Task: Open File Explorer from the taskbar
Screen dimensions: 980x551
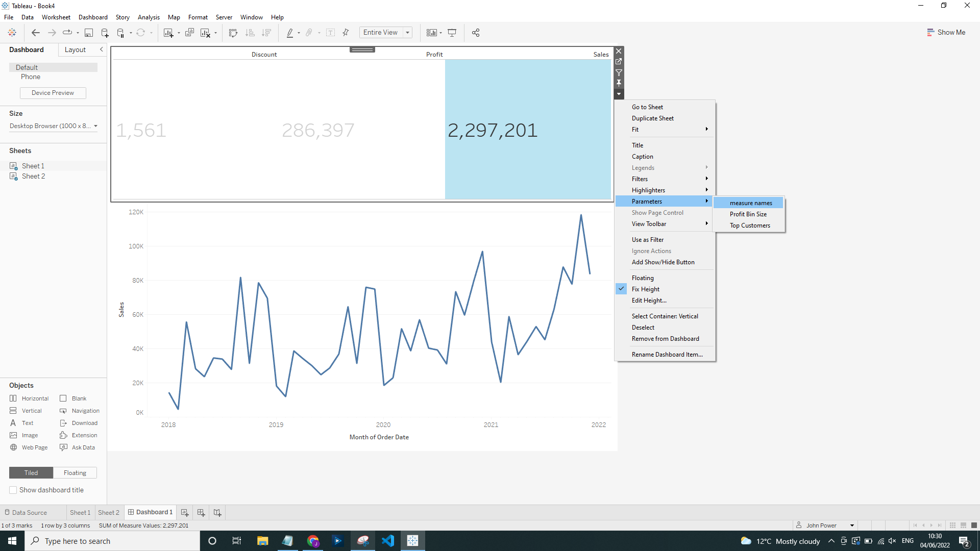Action: (263, 541)
